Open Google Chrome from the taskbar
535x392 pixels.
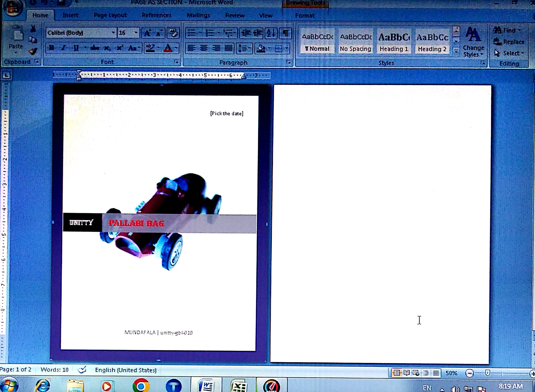pos(141,386)
